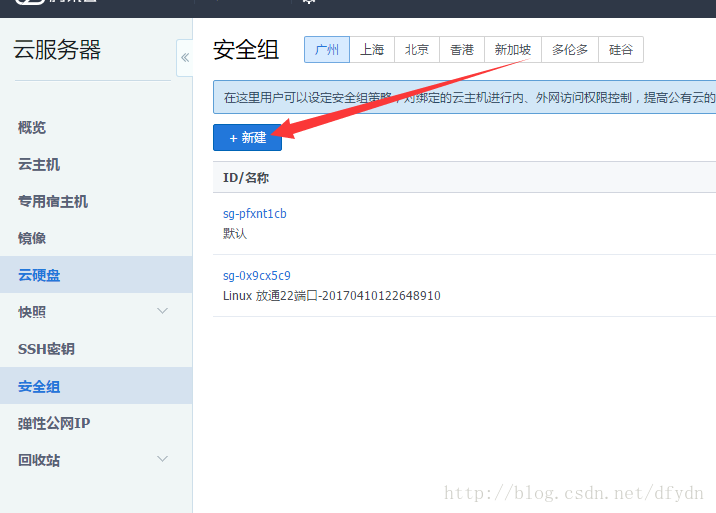
Task: Switch to the 北京 region tab
Action: pos(417,50)
